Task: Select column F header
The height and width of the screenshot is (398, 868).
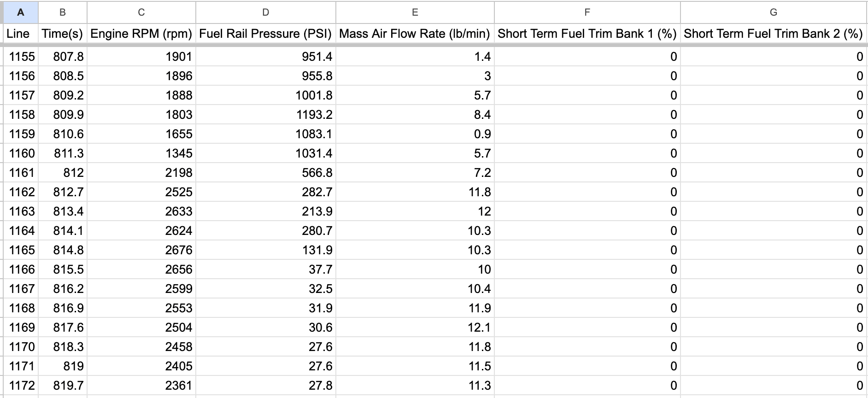Action: pos(587,12)
